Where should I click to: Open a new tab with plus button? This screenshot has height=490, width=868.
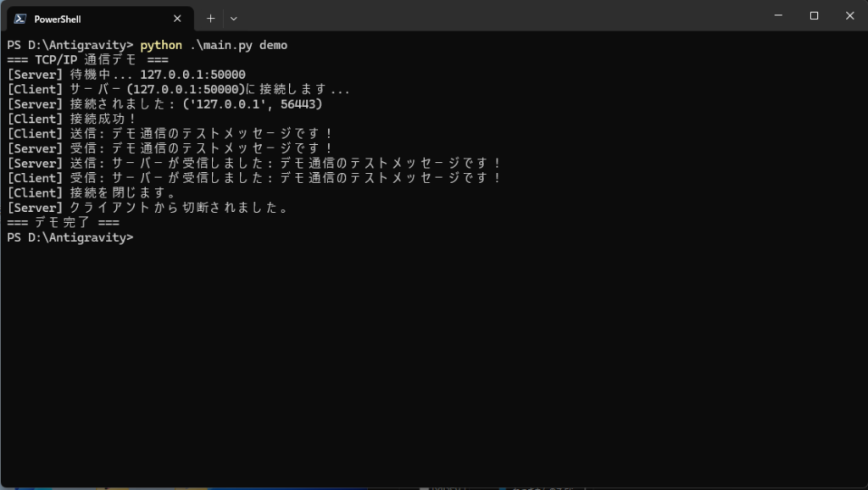210,18
